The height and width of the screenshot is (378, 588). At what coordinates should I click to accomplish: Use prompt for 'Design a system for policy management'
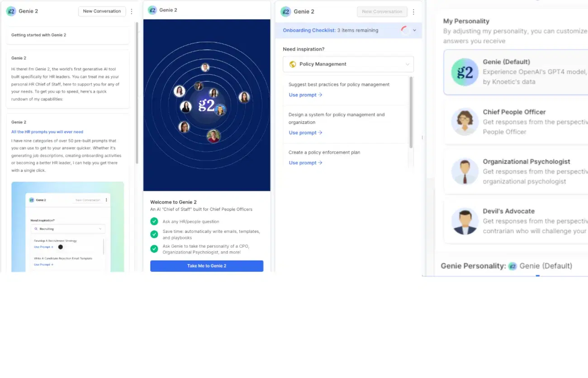[x=305, y=133]
